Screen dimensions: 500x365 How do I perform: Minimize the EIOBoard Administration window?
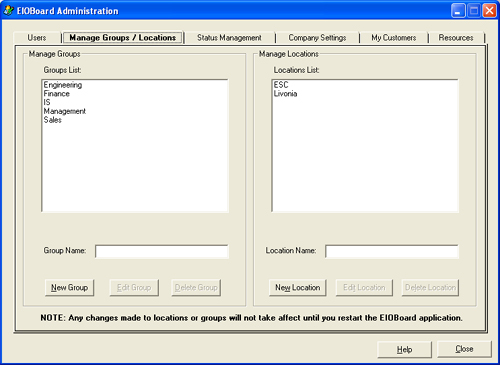458,11
